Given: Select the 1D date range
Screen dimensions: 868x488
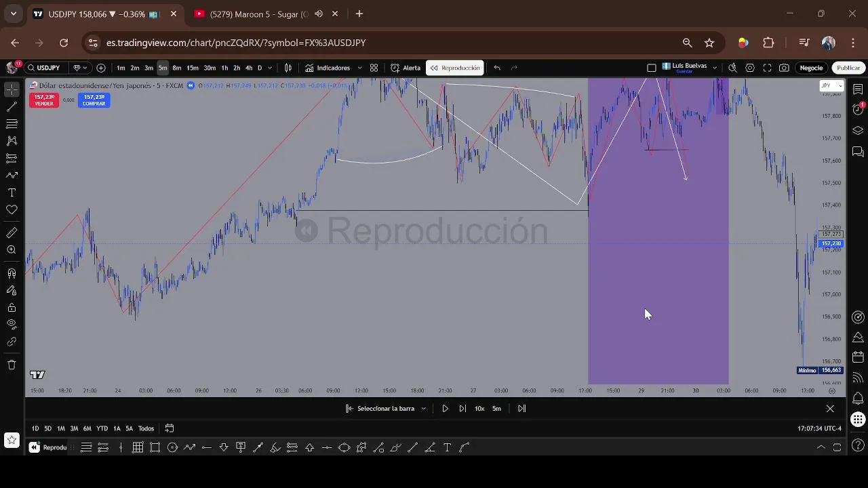Looking at the screenshot, I should point(35,428).
